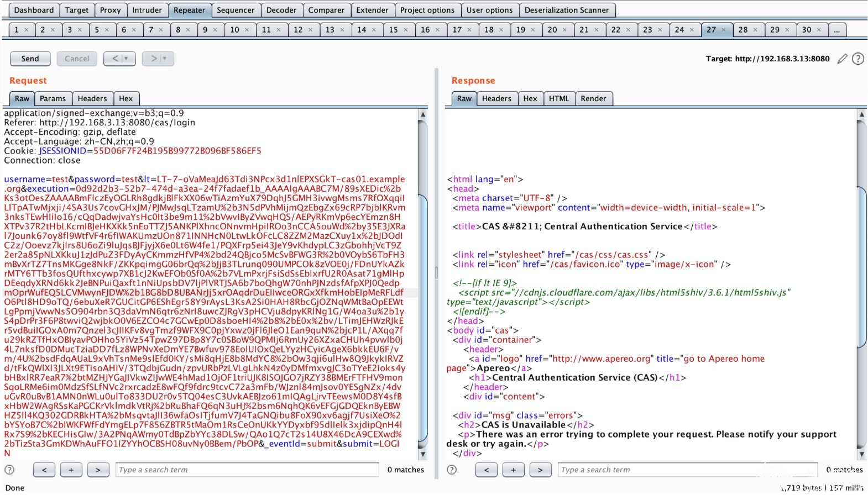
Task: Click the JSESSIONID cookie name
Action: click(62, 151)
